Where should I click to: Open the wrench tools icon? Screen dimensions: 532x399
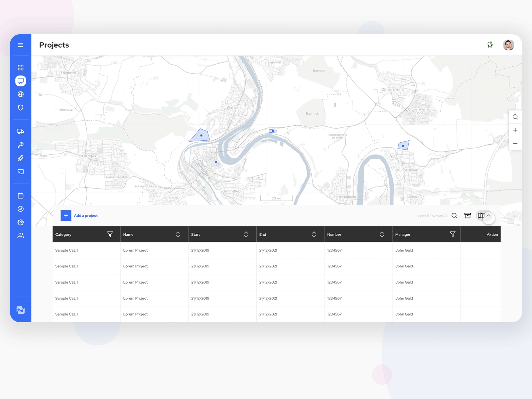click(x=21, y=145)
